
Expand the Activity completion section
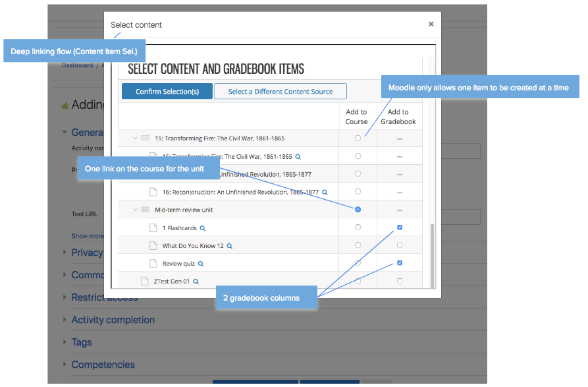click(113, 320)
